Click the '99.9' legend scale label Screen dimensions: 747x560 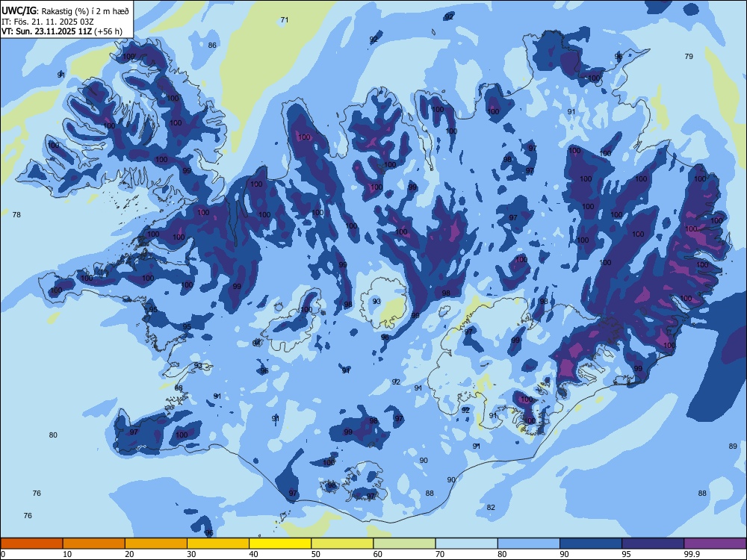(692, 554)
